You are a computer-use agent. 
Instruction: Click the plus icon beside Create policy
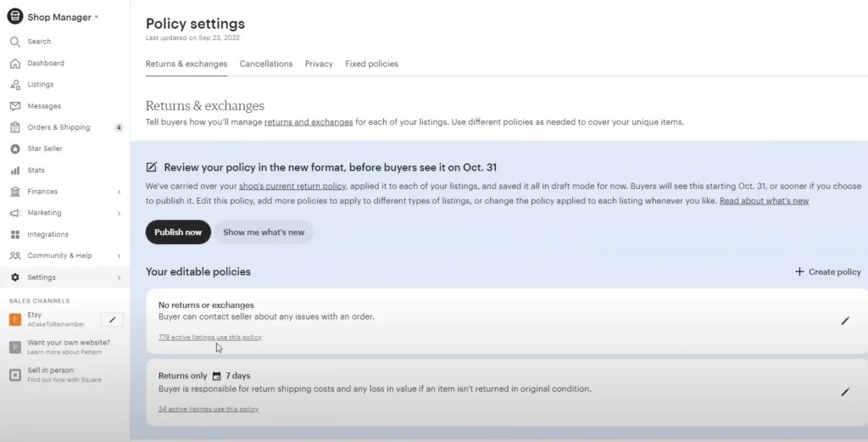pyautogui.click(x=799, y=271)
